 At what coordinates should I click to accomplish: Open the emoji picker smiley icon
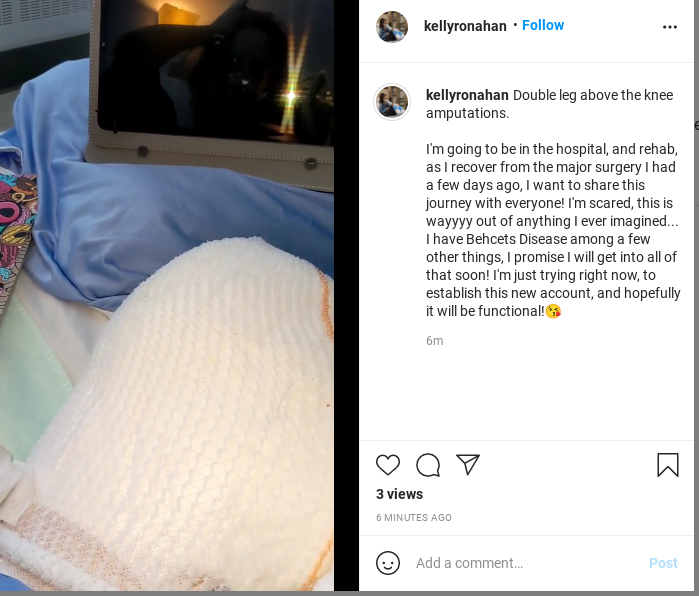coord(388,563)
